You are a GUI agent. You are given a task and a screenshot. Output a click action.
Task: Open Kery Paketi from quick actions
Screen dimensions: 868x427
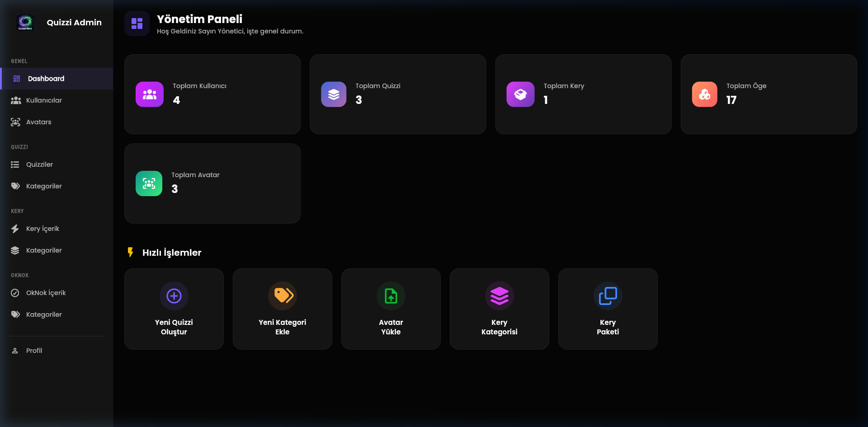608,309
